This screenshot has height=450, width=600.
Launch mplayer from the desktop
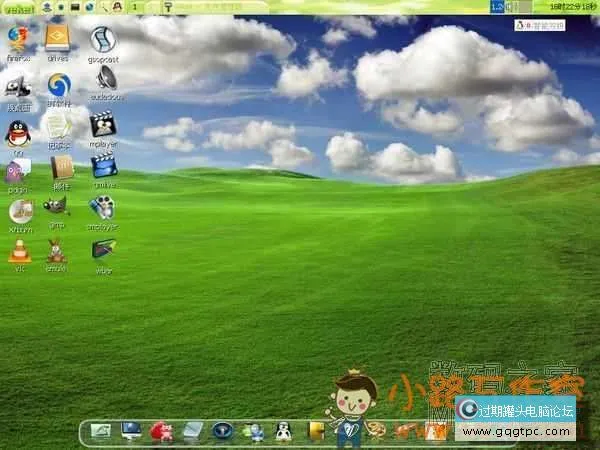click(103, 124)
